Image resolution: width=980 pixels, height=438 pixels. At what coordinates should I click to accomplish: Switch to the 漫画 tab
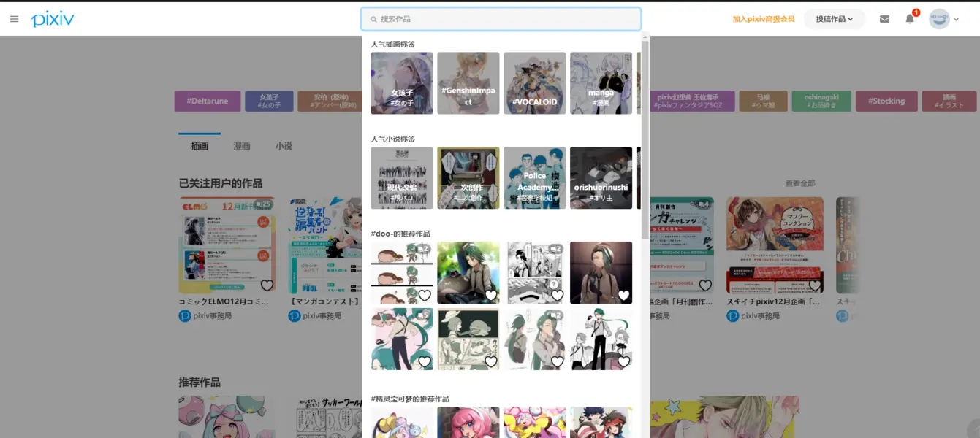tap(242, 146)
